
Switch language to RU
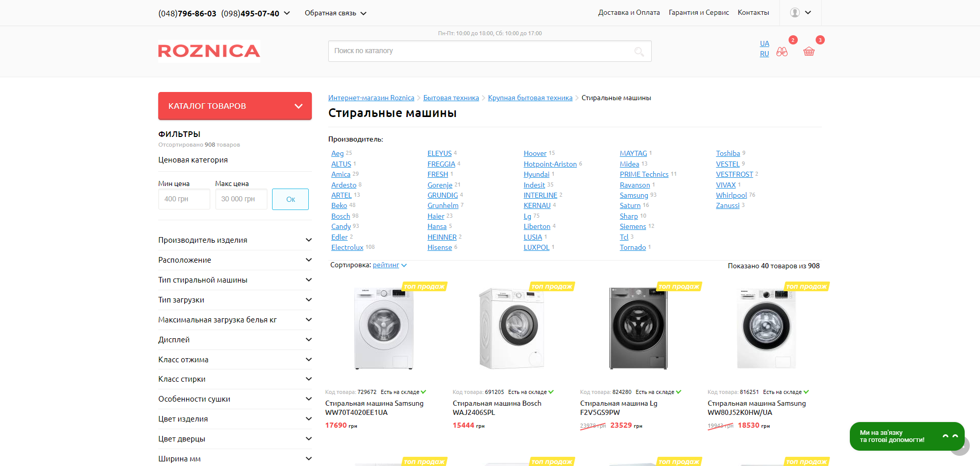coord(765,54)
